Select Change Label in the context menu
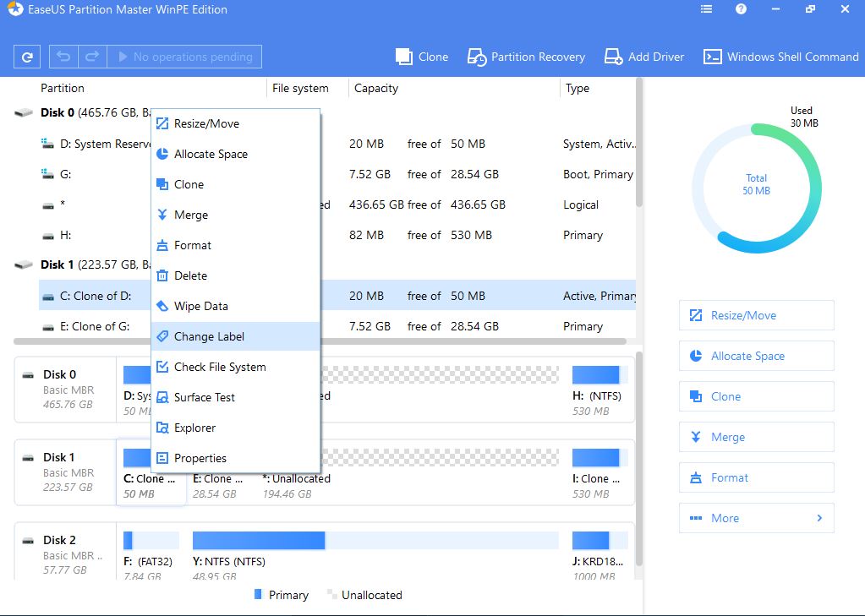Image resolution: width=865 pixels, height=616 pixels. 209,336
